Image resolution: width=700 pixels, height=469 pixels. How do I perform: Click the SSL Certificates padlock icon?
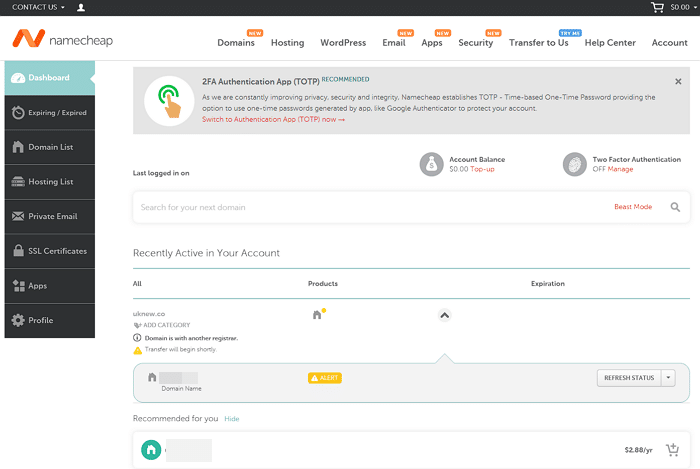pos(18,250)
